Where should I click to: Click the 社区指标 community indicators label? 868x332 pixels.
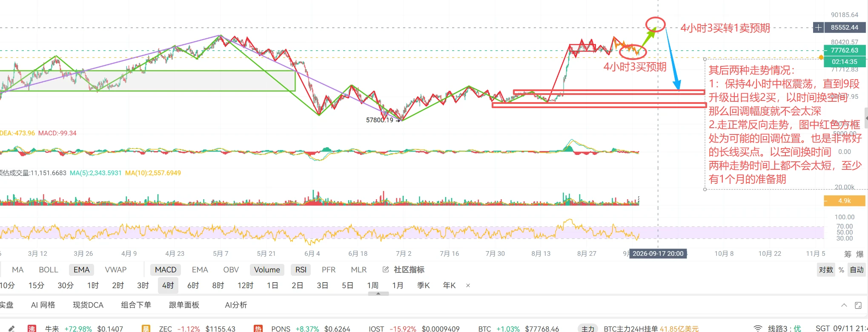409,270
